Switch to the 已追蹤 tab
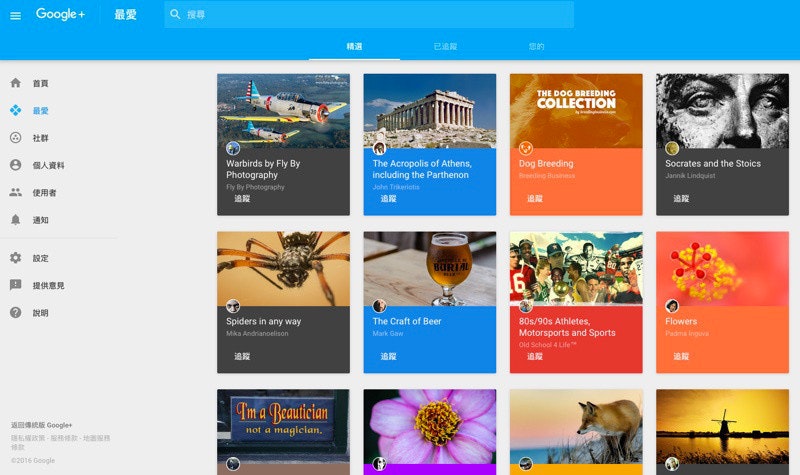Viewport: 800px width, 475px height. click(445, 46)
